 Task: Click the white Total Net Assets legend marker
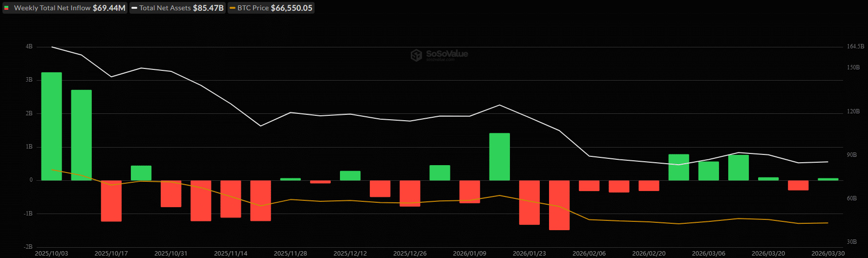tap(134, 8)
